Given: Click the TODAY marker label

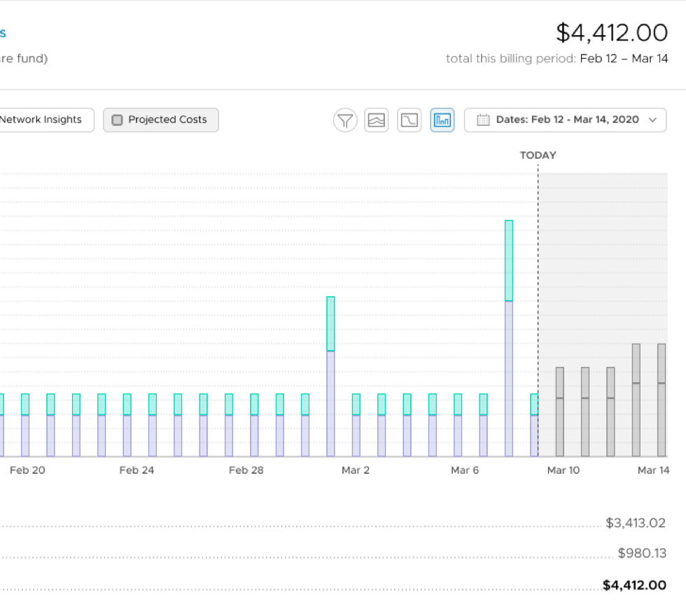Looking at the screenshot, I should (538, 155).
